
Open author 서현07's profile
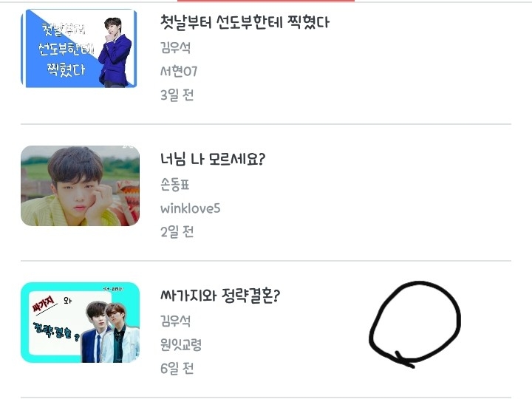[x=179, y=71]
